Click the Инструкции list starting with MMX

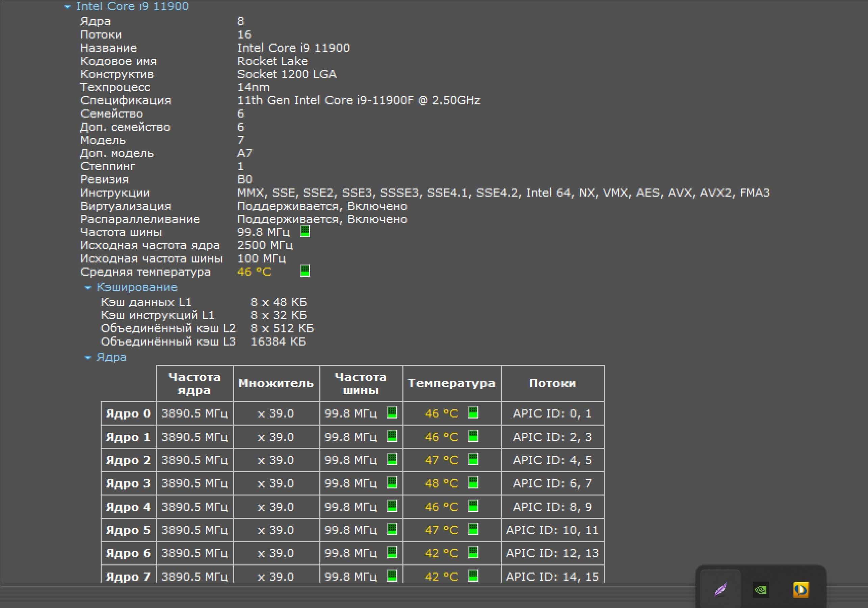(503, 193)
